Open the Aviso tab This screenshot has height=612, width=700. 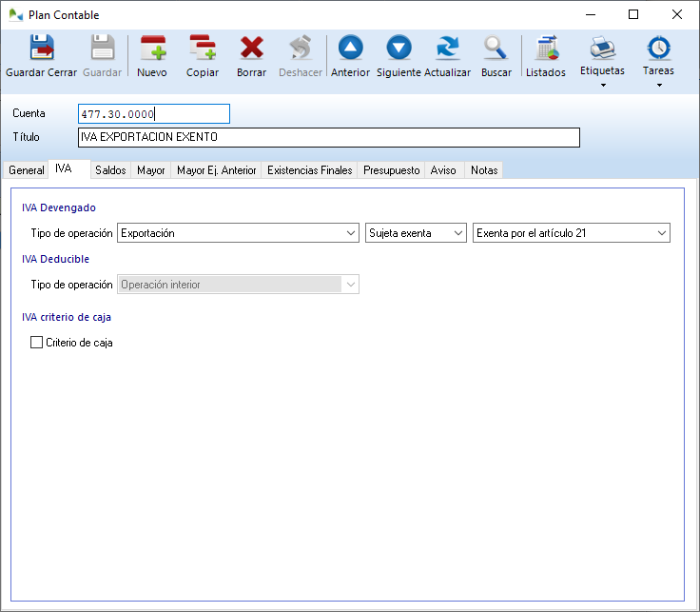click(443, 170)
